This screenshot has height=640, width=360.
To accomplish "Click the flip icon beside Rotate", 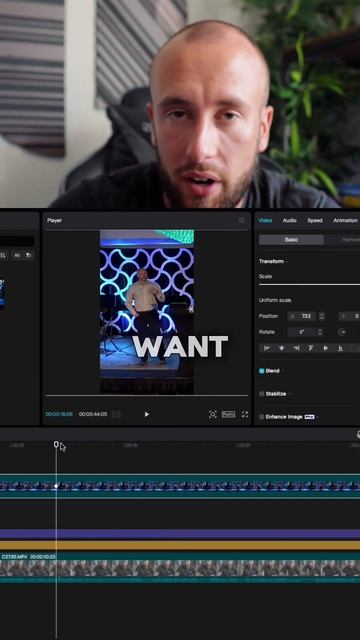I will (x=342, y=332).
